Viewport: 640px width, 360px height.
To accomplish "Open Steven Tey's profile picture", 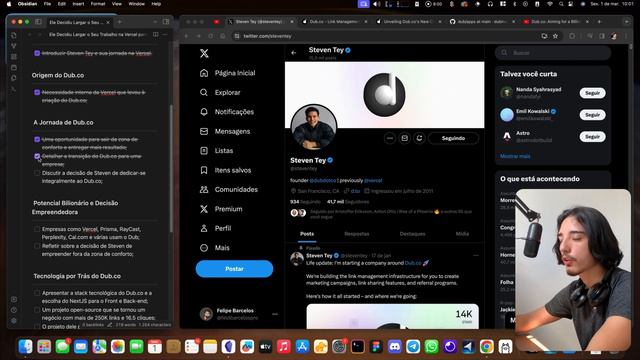I will tap(313, 127).
